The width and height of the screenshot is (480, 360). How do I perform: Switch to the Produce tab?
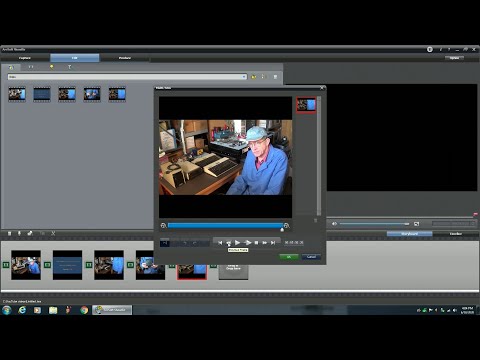click(125, 58)
